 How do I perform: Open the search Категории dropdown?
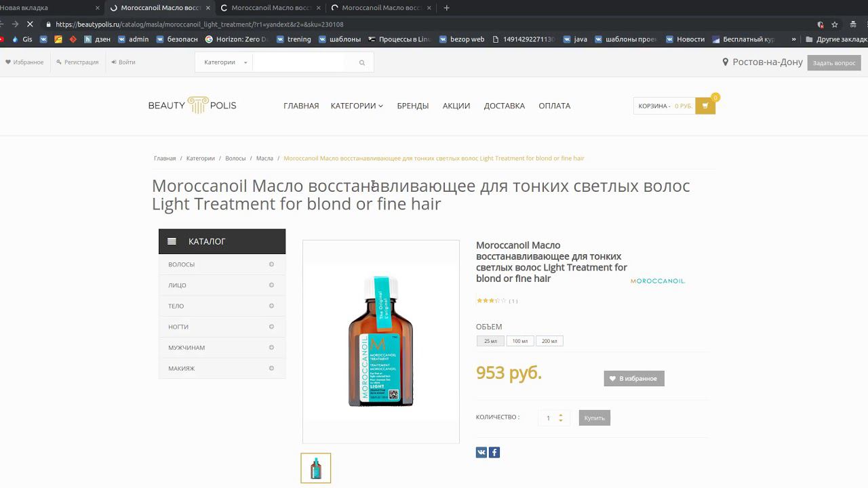pyautogui.click(x=224, y=62)
